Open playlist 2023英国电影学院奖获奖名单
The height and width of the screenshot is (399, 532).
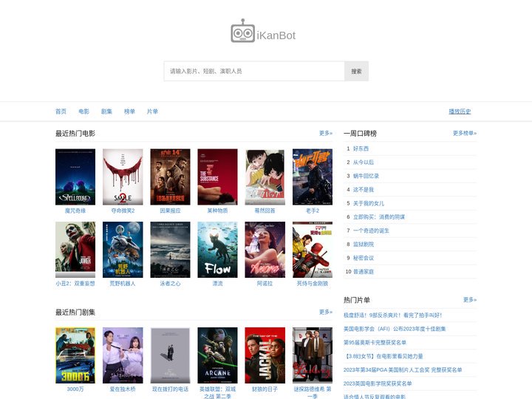click(378, 383)
